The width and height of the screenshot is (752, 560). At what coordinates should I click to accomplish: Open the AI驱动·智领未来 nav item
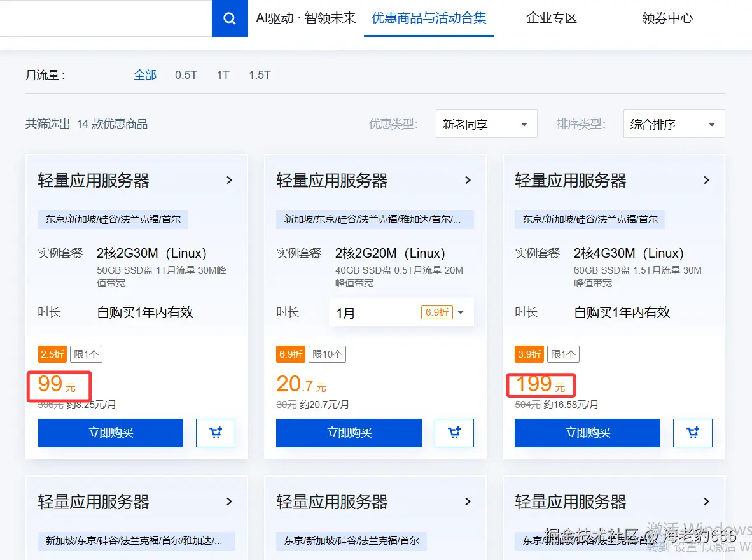pos(306,18)
